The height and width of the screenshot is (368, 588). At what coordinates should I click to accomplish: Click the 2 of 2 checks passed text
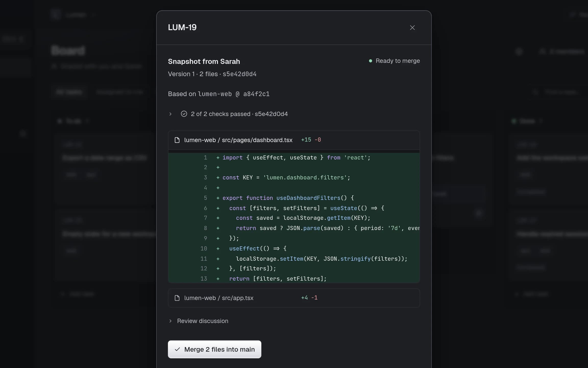coord(220,114)
